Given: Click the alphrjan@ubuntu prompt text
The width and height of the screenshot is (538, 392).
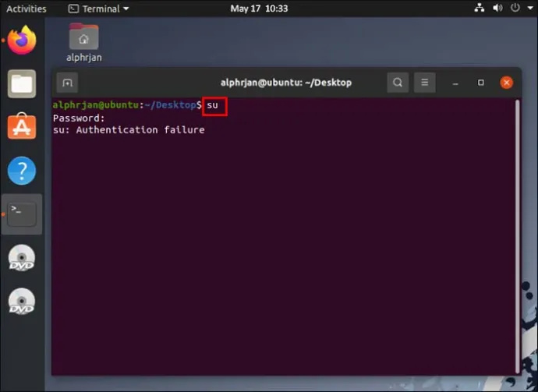Looking at the screenshot, I should pos(96,105).
